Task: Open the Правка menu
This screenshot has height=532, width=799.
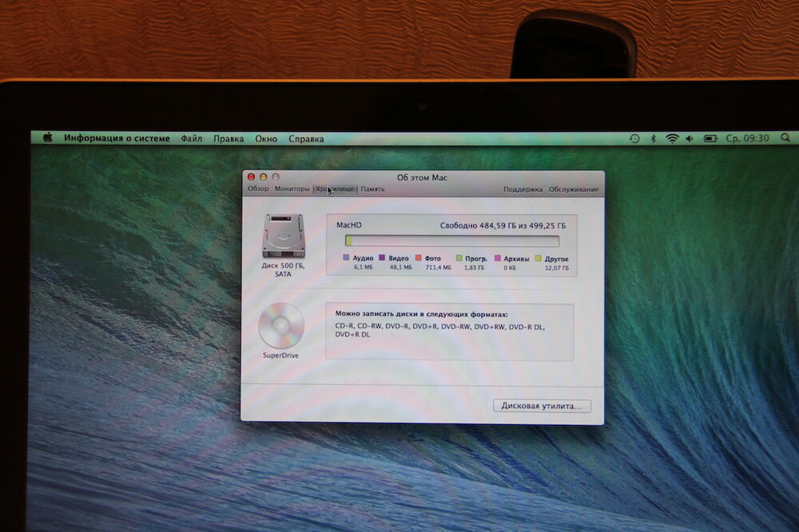Action: [x=229, y=139]
